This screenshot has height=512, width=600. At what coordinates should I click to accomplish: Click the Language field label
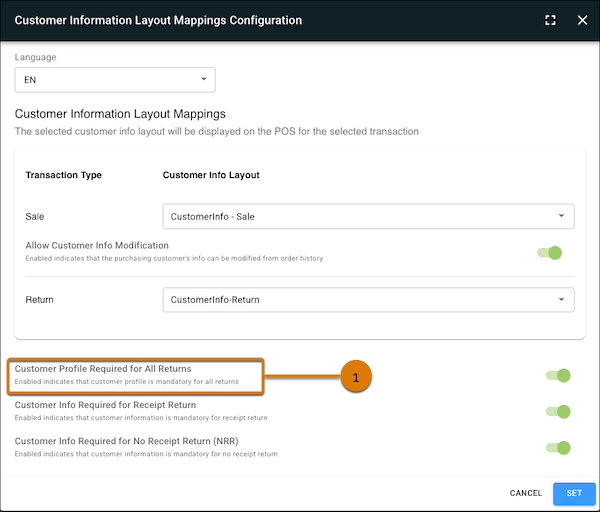35,57
